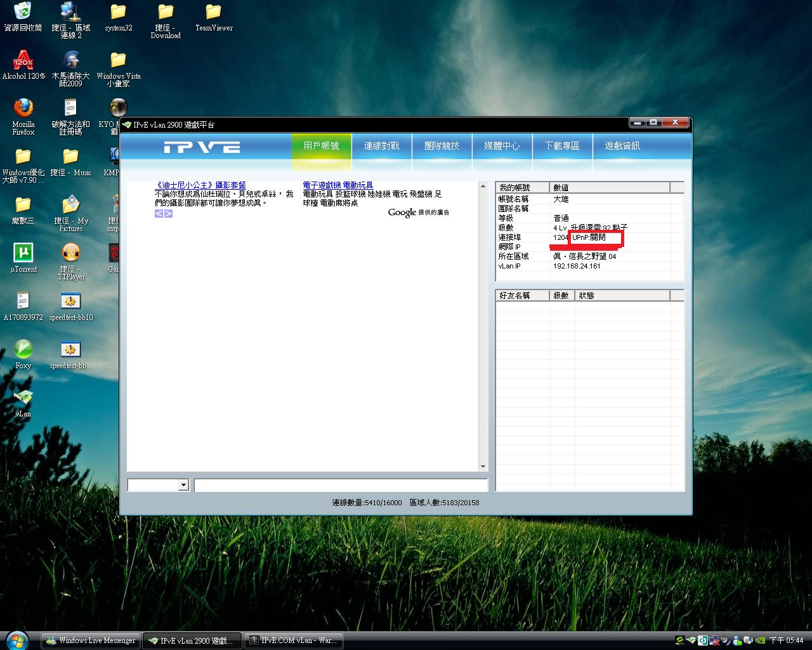Go to the 遊戲資訊 tab

point(622,146)
